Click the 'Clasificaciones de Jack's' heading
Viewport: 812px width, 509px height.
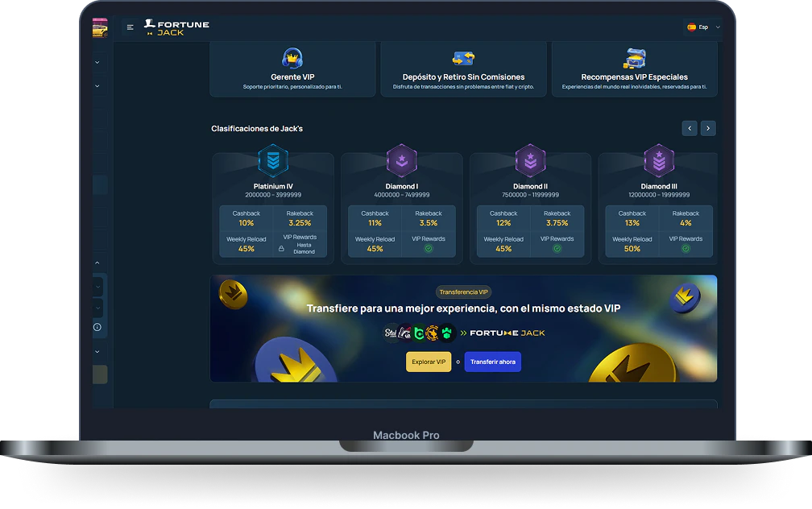[257, 128]
